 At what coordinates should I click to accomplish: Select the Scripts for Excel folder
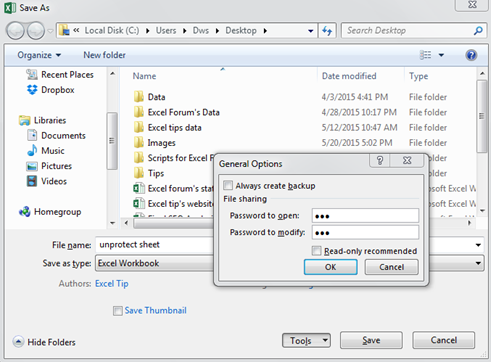coord(173,158)
